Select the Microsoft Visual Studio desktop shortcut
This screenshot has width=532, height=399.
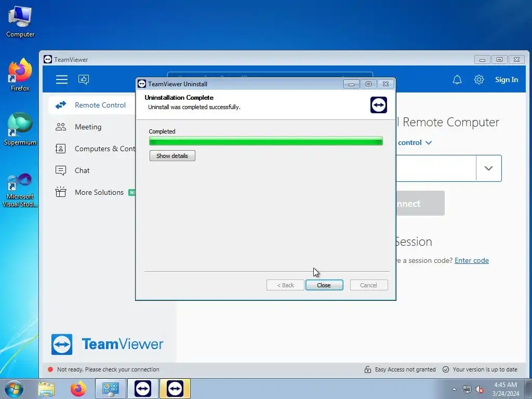tap(20, 190)
